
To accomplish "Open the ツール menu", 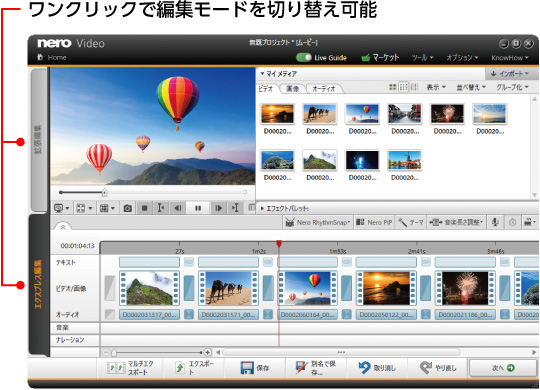I will click(422, 58).
